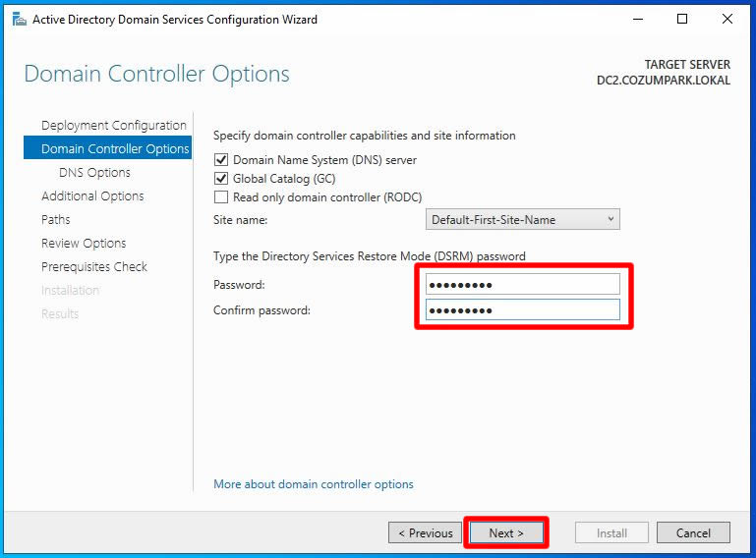Go to Deployment Configuration step
The height and width of the screenshot is (558, 756).
[113, 126]
